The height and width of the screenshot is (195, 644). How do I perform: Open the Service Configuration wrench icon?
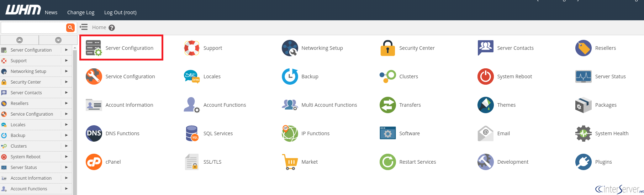pyautogui.click(x=94, y=77)
